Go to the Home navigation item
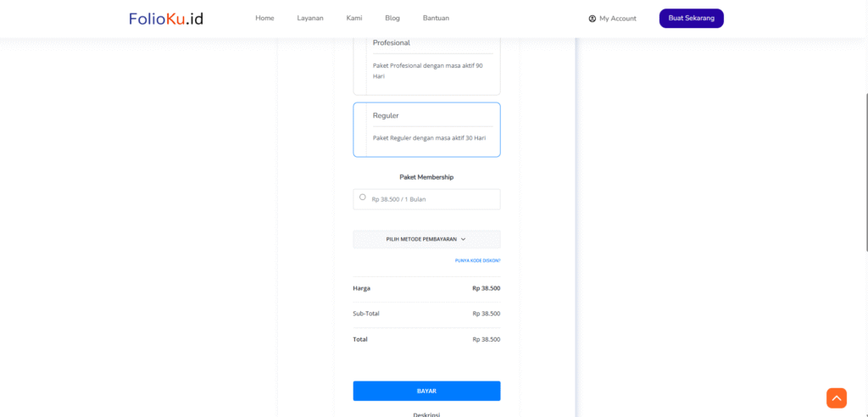 264,18
